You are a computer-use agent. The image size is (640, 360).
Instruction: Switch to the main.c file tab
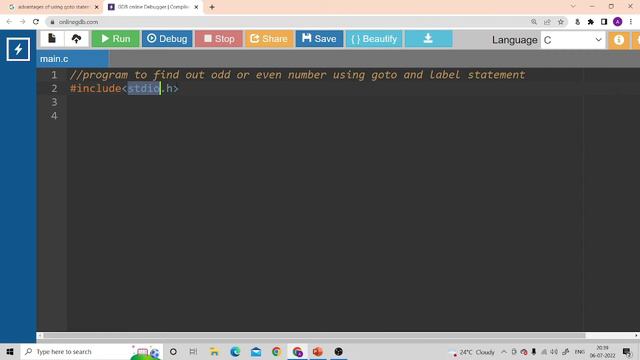pyautogui.click(x=72, y=59)
